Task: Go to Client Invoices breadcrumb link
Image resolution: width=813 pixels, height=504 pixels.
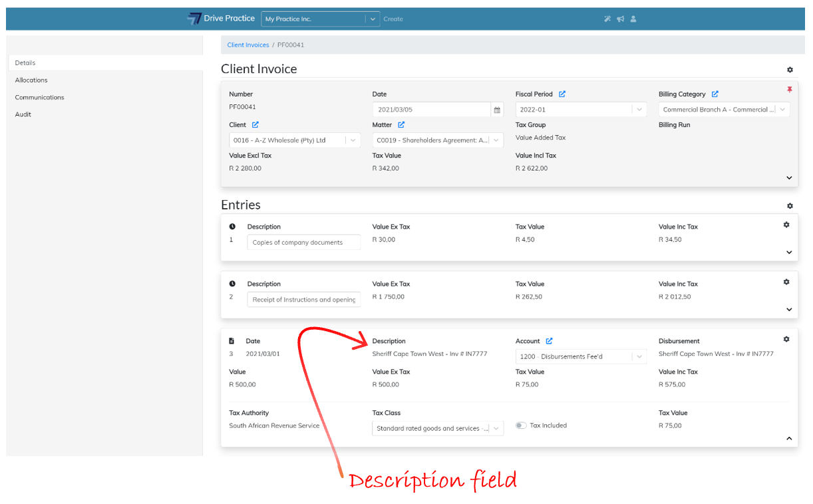Action: click(x=247, y=45)
